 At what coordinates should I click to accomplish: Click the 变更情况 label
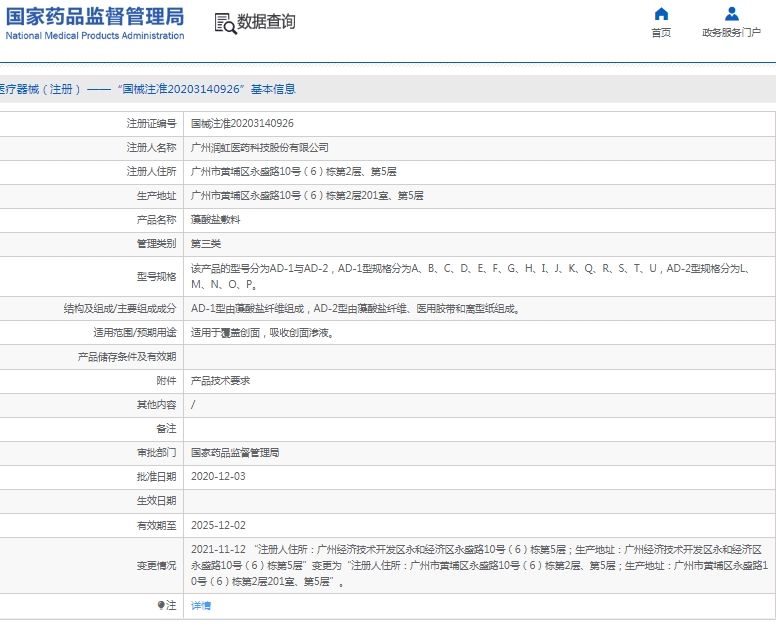pos(156,565)
